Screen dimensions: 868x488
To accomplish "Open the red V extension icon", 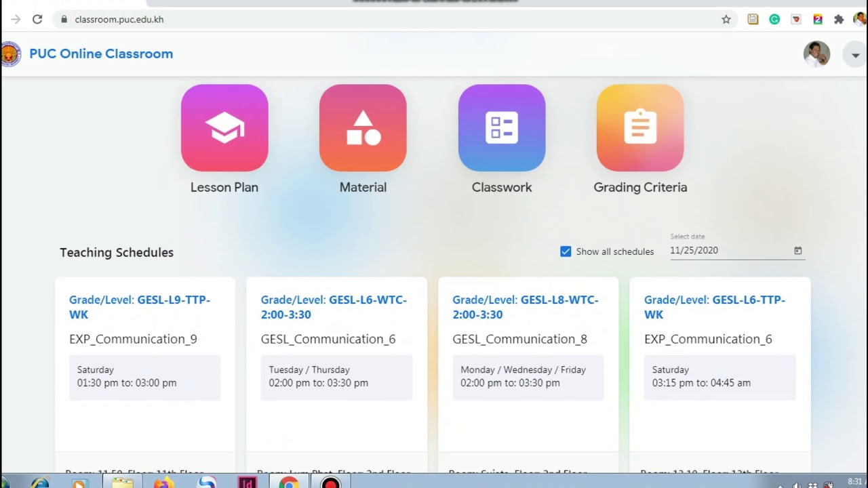I will (x=796, y=20).
